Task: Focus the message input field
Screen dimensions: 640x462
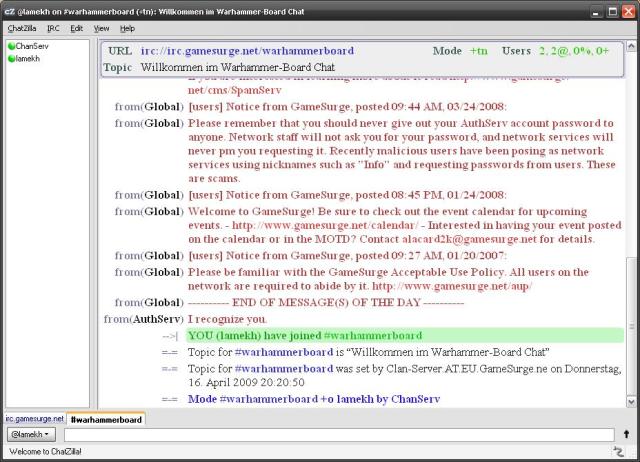Action: [x=339, y=435]
